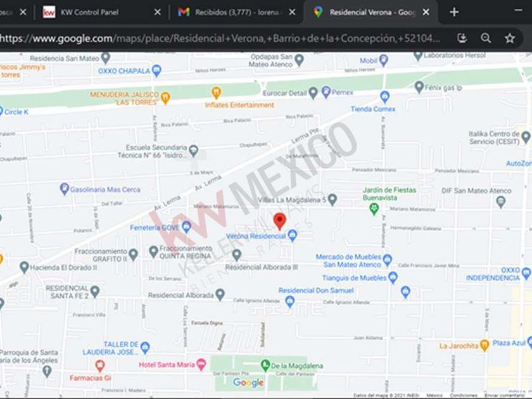
Task: Click the OXXO CHAPALA store pin
Action: [156, 71]
